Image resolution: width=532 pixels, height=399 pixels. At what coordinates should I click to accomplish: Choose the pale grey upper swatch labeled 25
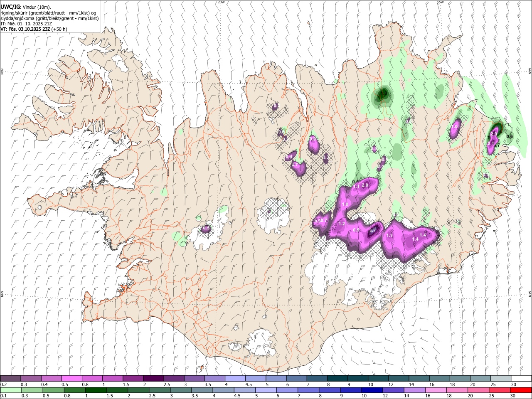[x=501, y=379]
